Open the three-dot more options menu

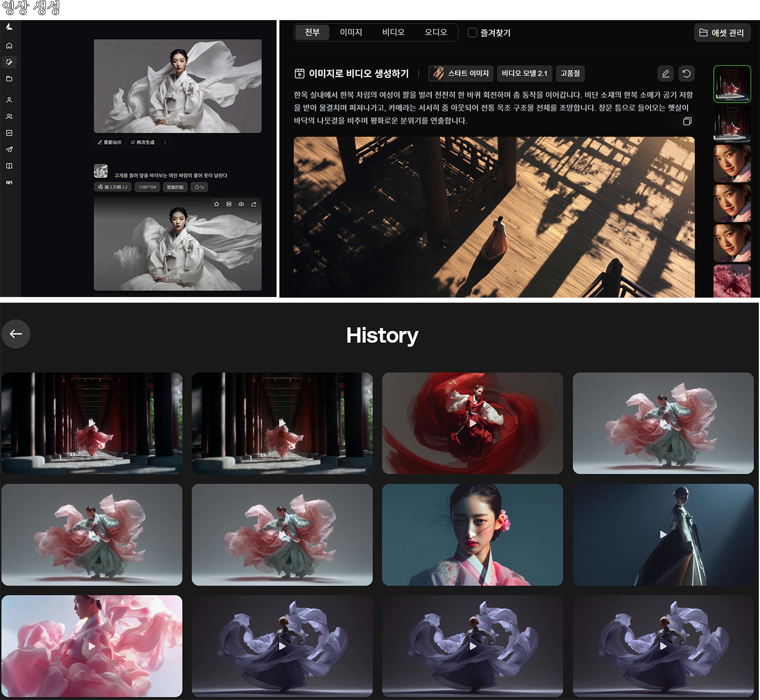click(165, 142)
